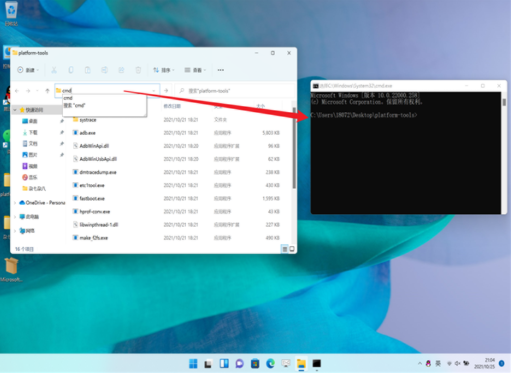Click the Search platform-tools search box
Image resolution: width=511 pixels, height=374 pixels.
point(235,91)
